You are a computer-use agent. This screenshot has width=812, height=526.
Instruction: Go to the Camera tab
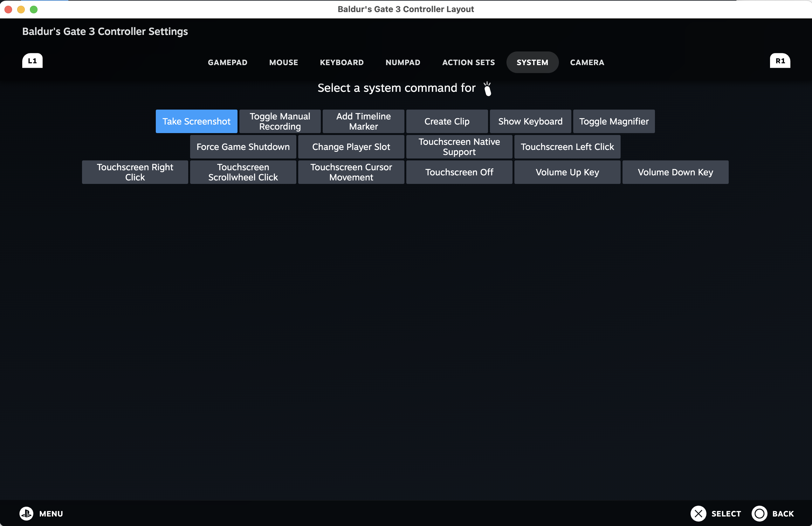tap(587, 62)
